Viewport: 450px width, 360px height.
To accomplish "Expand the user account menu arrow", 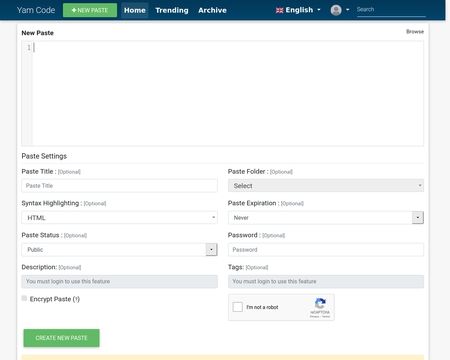I will click(x=348, y=10).
